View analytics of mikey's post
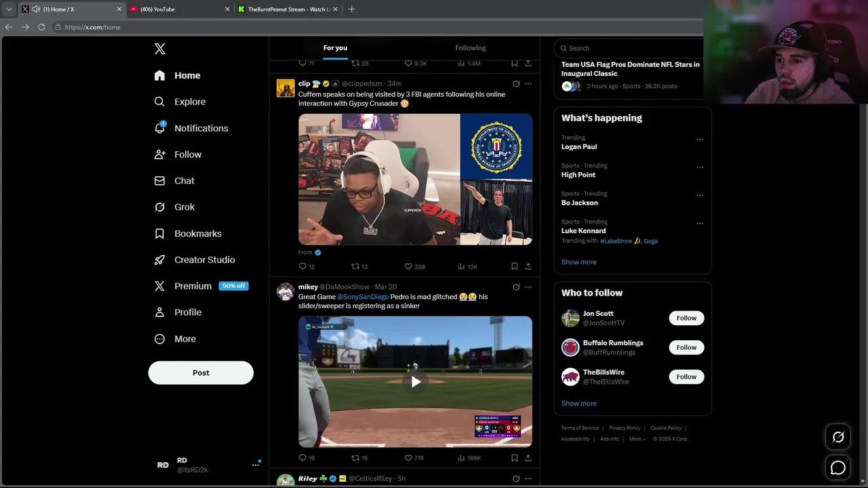Image resolution: width=868 pixels, height=488 pixels. tap(469, 457)
